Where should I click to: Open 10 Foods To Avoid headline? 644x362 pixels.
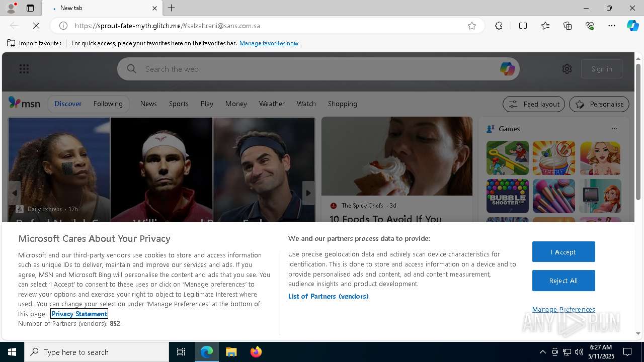[385, 219]
